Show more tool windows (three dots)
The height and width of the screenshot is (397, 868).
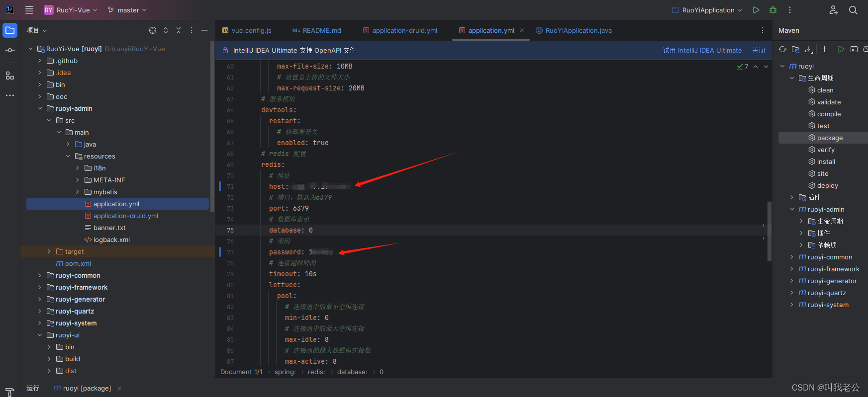pos(10,95)
